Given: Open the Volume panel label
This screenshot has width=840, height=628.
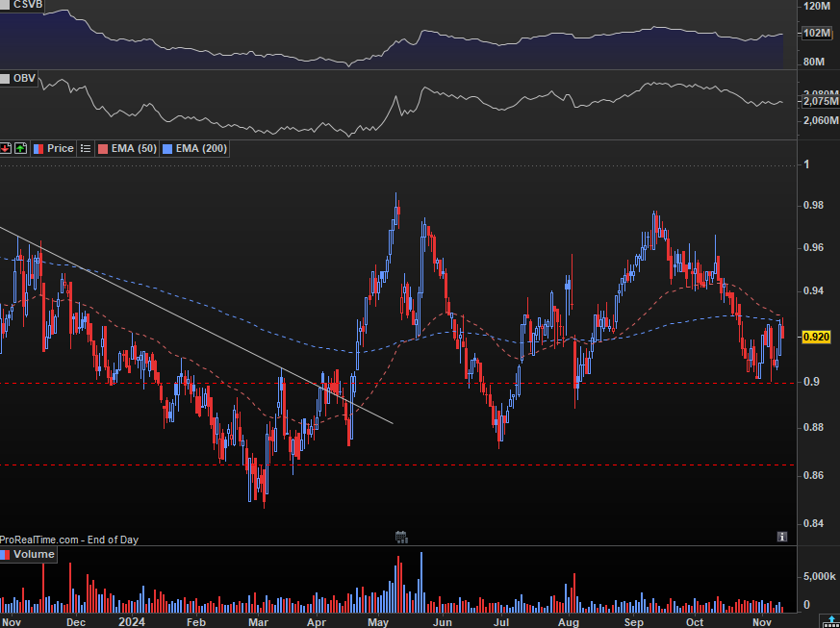Looking at the screenshot, I should click(34, 555).
